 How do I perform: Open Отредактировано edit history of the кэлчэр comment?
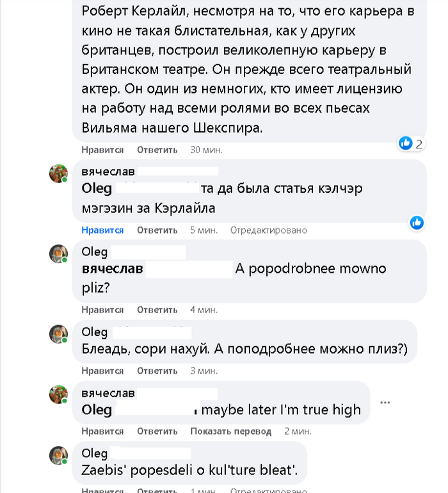coord(269,230)
